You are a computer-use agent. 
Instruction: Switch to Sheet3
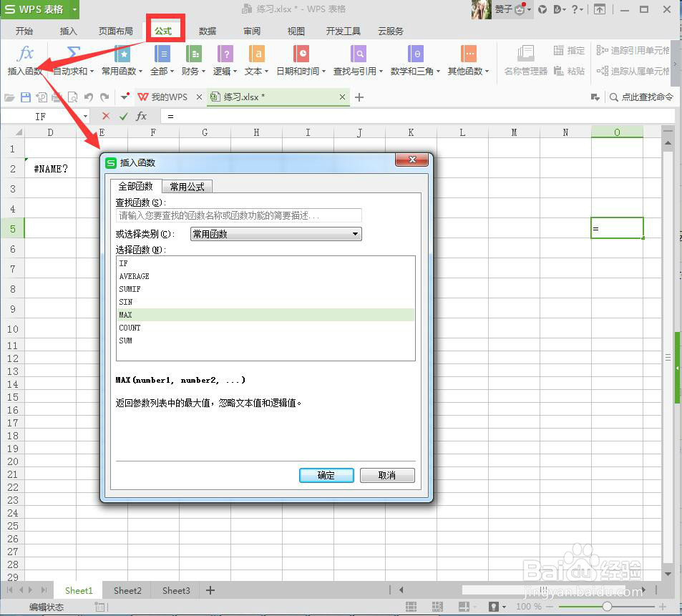pos(176,590)
